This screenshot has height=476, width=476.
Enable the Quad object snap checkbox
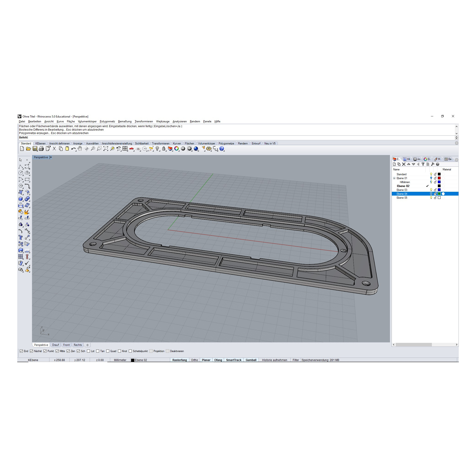[108, 351]
